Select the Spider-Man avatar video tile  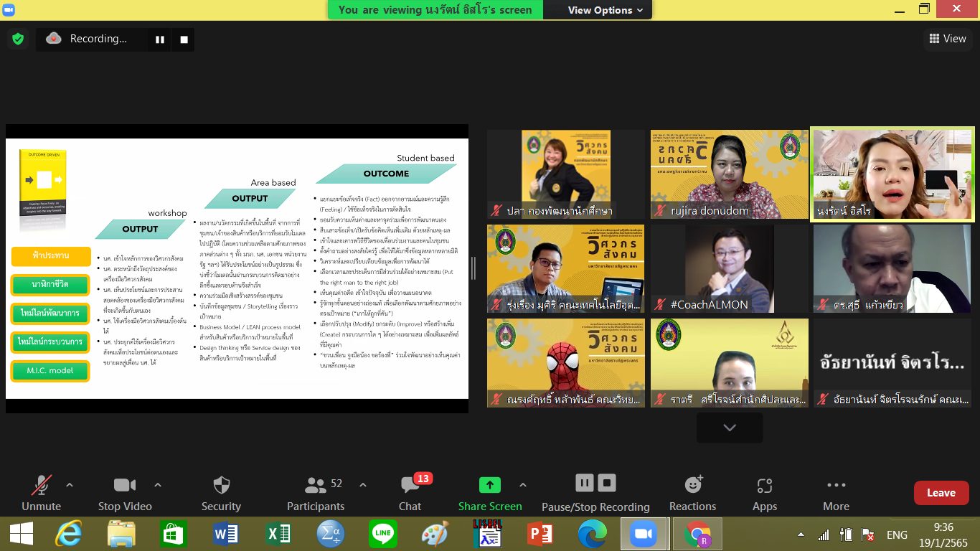click(x=566, y=364)
